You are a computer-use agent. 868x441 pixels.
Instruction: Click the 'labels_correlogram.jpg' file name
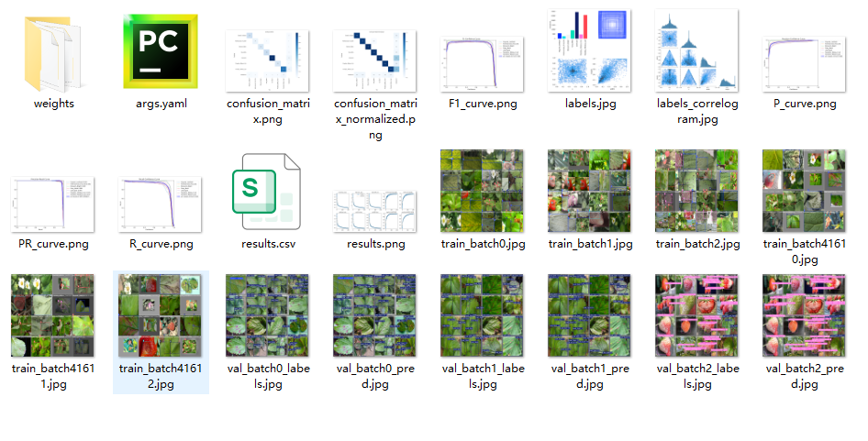[697, 111]
